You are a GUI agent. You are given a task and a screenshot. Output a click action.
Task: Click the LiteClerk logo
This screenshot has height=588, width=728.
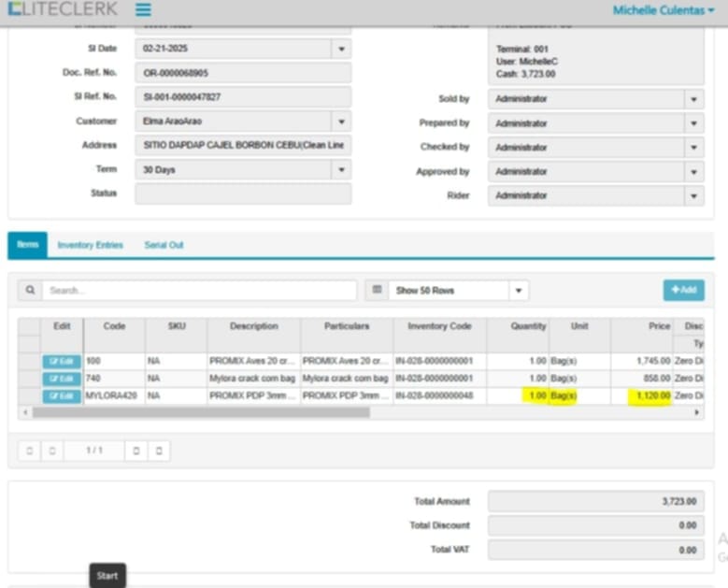pyautogui.click(x=63, y=10)
